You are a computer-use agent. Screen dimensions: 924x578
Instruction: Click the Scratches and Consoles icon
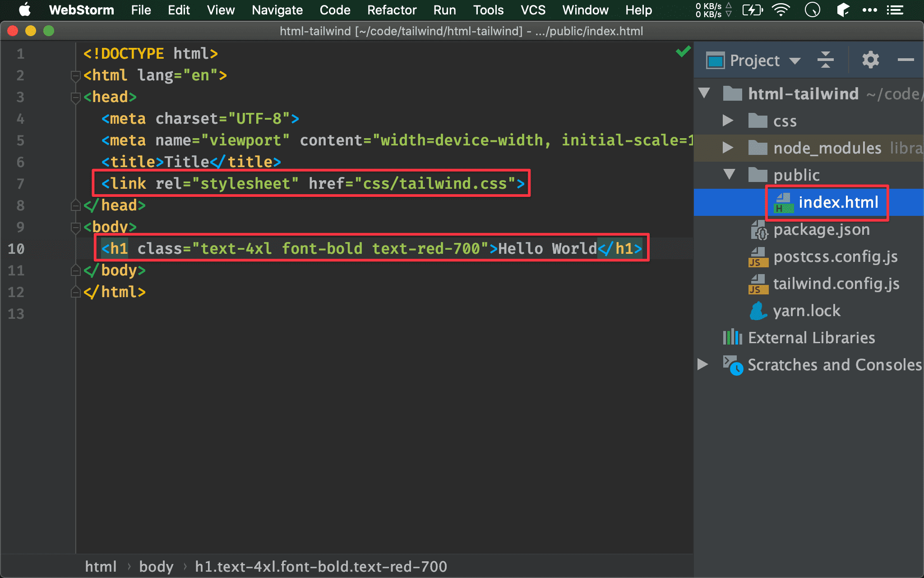tap(733, 365)
